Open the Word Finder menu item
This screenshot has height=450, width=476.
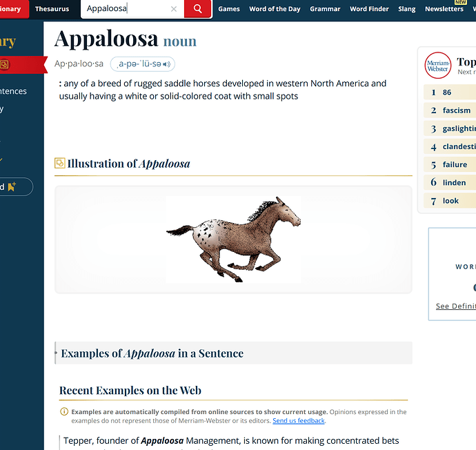point(369,9)
